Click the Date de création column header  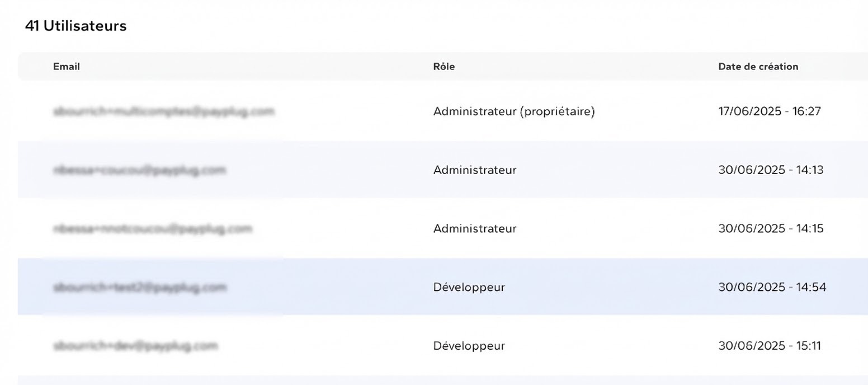[x=758, y=67]
